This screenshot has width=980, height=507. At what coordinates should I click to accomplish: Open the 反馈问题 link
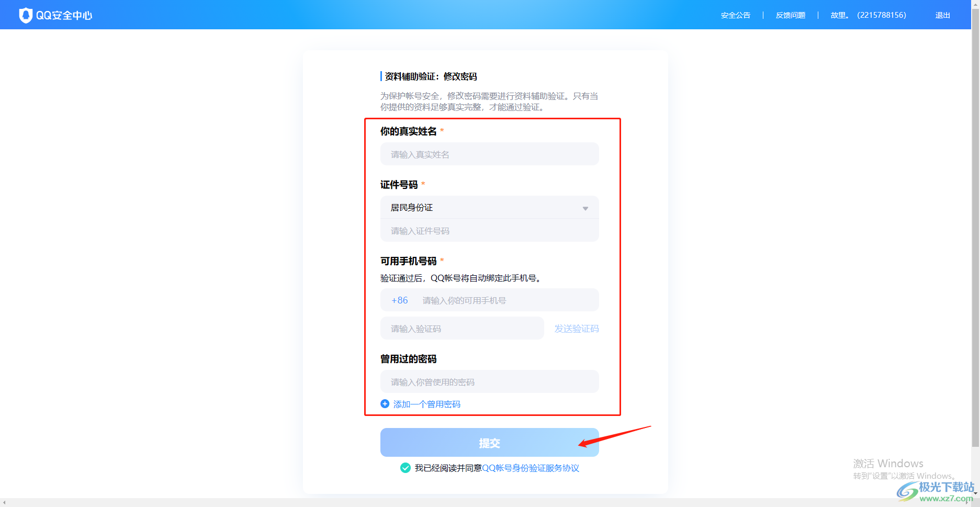click(790, 15)
